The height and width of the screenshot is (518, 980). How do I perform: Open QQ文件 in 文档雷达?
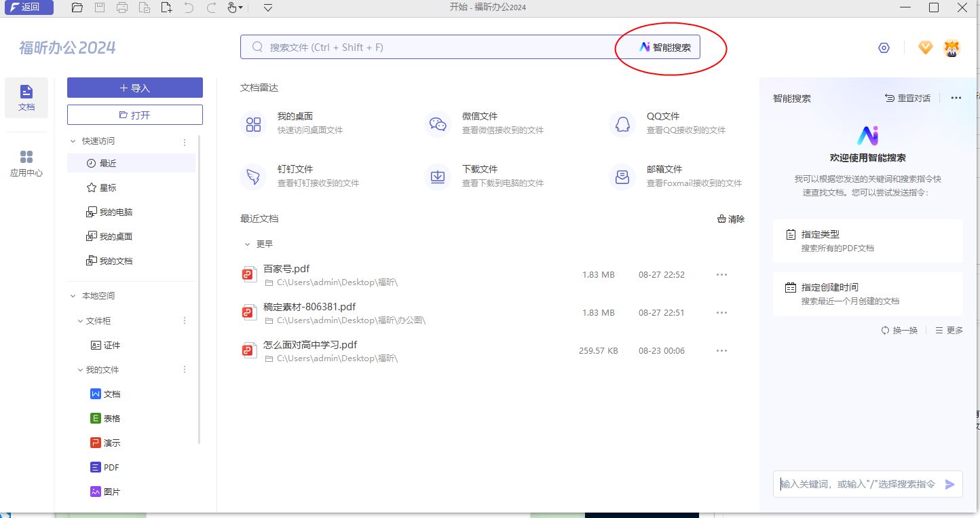pyautogui.click(x=668, y=123)
